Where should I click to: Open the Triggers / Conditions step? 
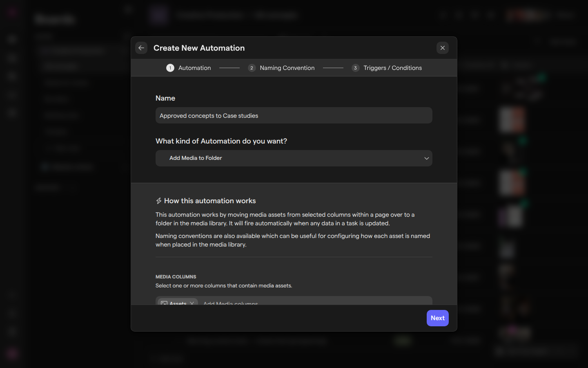[387, 68]
